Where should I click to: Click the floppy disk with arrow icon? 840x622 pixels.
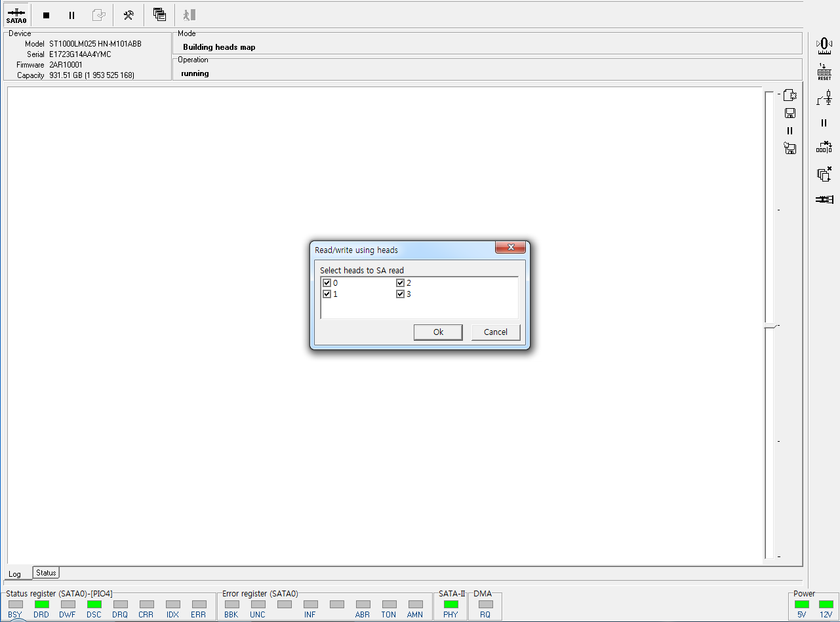790,149
